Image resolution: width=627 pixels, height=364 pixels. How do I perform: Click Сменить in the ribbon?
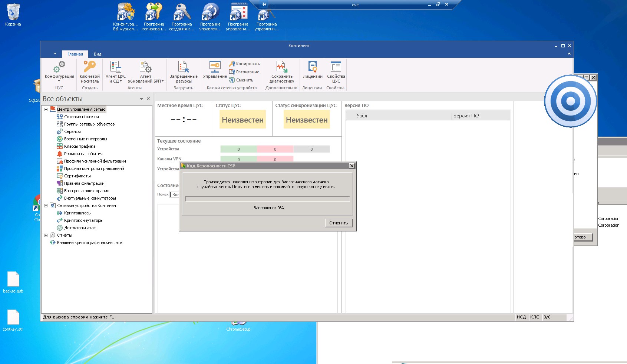(241, 80)
